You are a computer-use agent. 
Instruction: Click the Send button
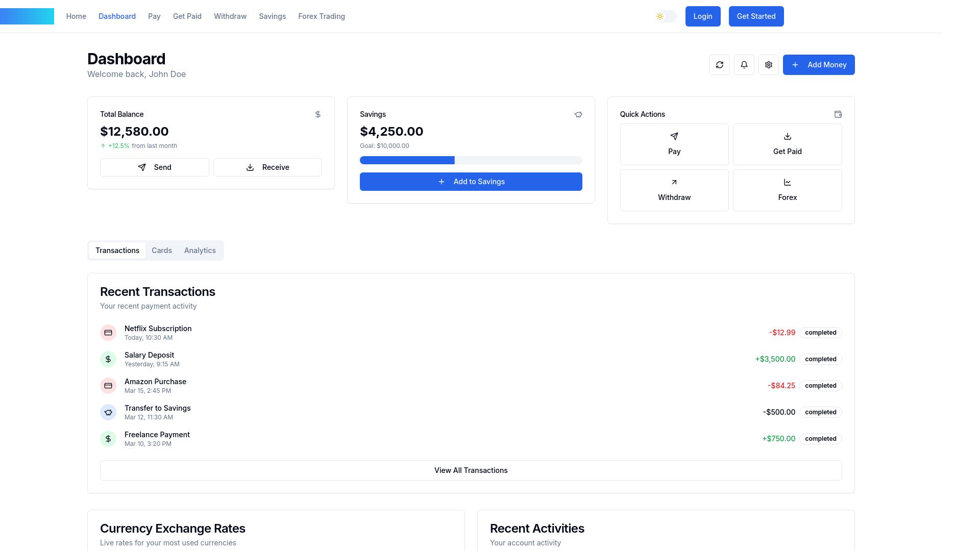click(154, 167)
